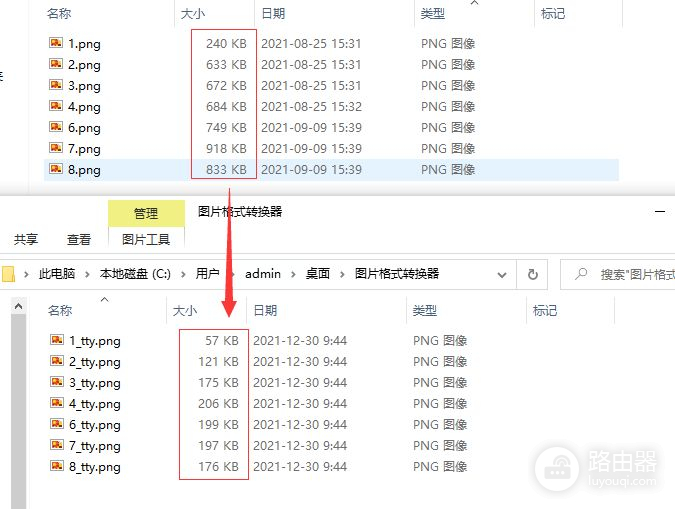Select the 7.png file icon
Screen dimensions: 675x509
click(x=56, y=148)
